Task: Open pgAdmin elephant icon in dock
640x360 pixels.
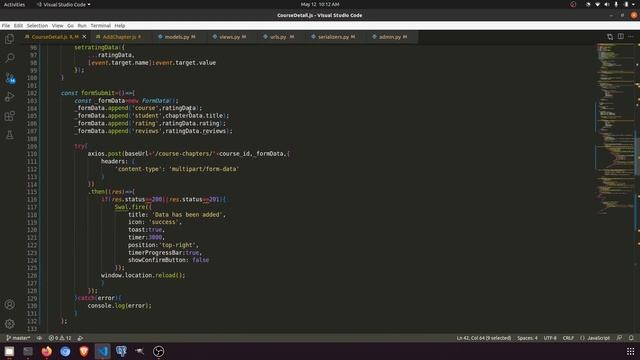Action: [x=121, y=351]
